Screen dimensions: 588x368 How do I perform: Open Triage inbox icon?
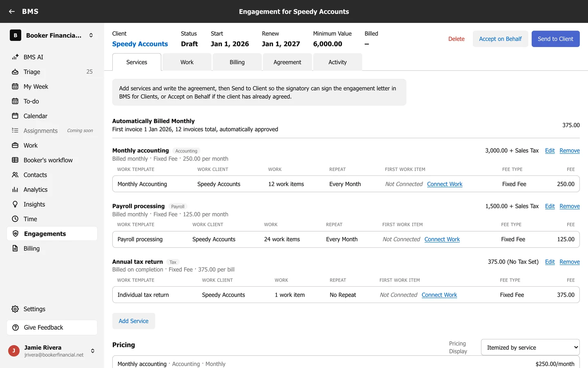click(15, 72)
